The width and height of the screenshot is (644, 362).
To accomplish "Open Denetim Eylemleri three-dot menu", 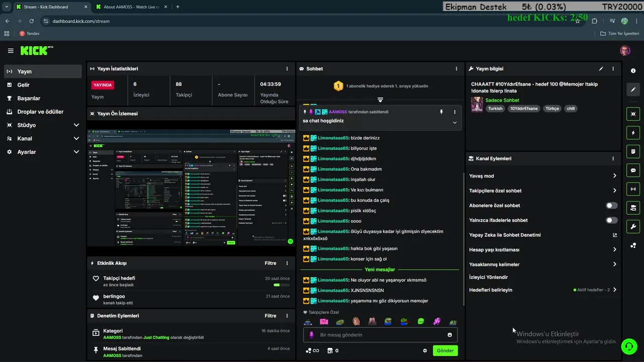I will click(x=287, y=316).
